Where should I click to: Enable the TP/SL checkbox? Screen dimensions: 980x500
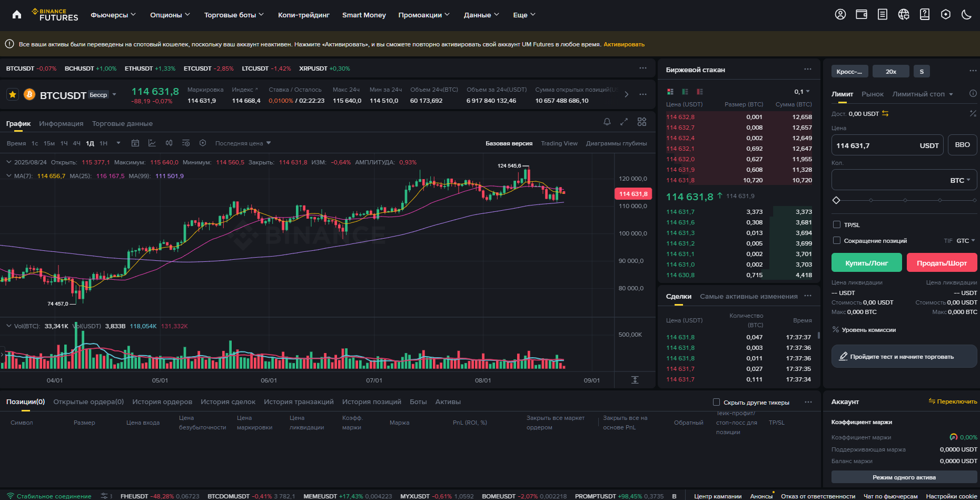tap(837, 224)
